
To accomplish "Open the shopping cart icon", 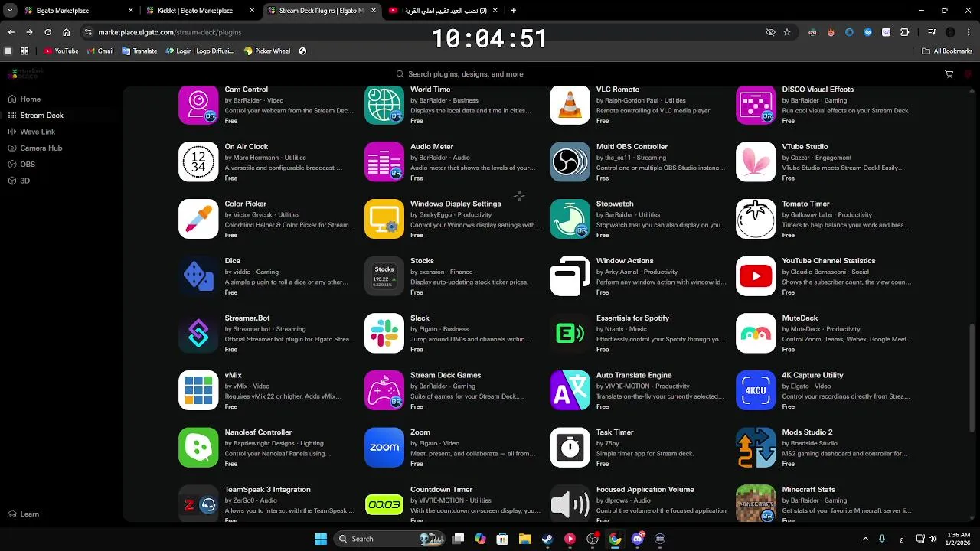I will 949,74.
